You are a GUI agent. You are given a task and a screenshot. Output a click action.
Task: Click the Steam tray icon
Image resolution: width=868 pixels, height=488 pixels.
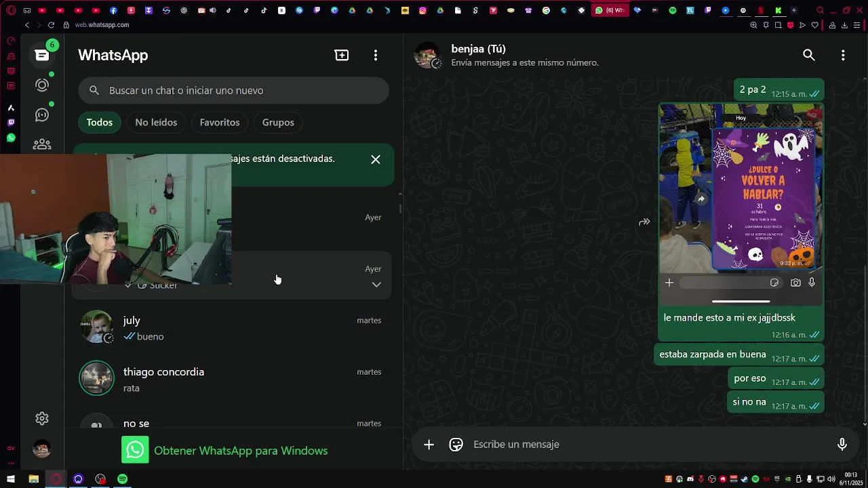[745, 479]
